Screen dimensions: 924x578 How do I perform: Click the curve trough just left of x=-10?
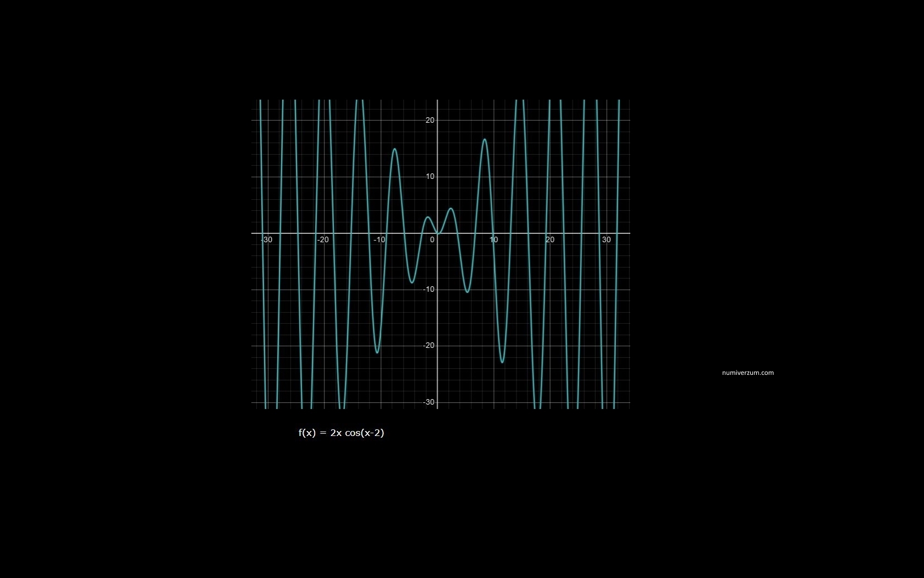click(x=377, y=352)
